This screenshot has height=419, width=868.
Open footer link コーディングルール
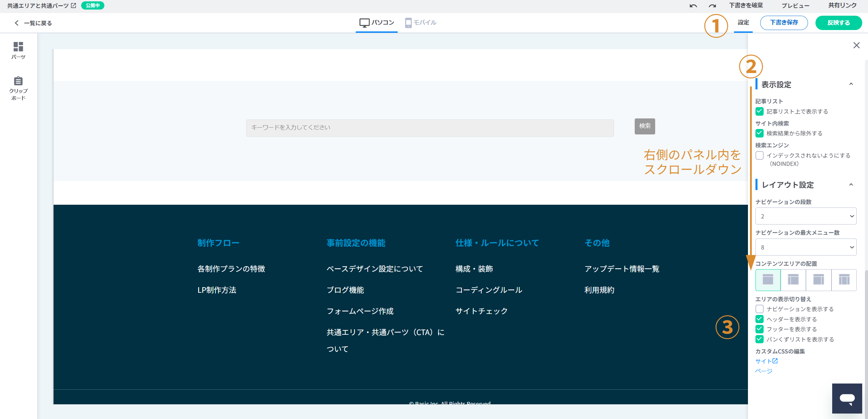coord(489,290)
